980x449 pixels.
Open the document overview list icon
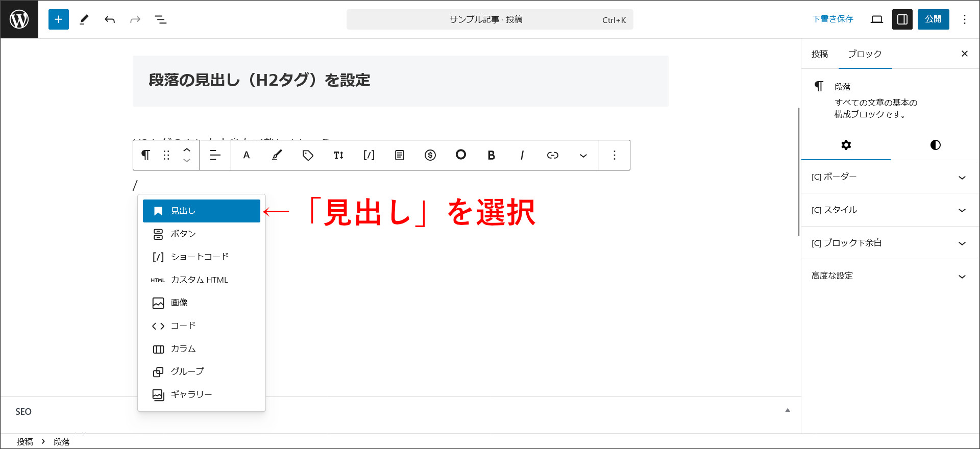click(161, 19)
